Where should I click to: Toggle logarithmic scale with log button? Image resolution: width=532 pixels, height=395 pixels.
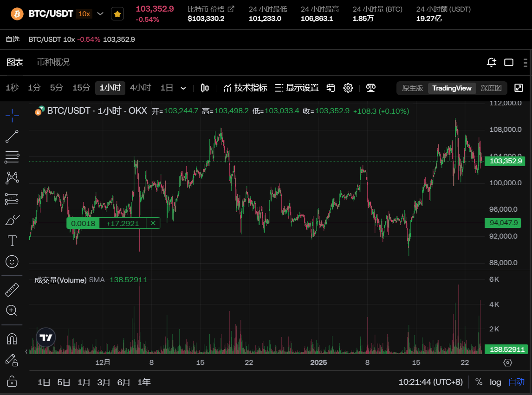pos(495,382)
